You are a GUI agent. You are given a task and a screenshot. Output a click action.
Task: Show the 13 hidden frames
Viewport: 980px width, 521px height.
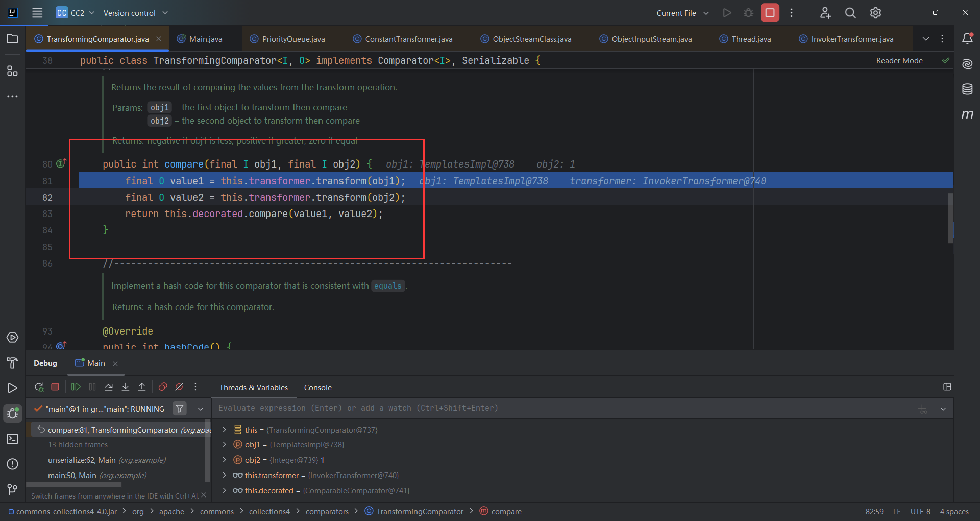[78, 444]
